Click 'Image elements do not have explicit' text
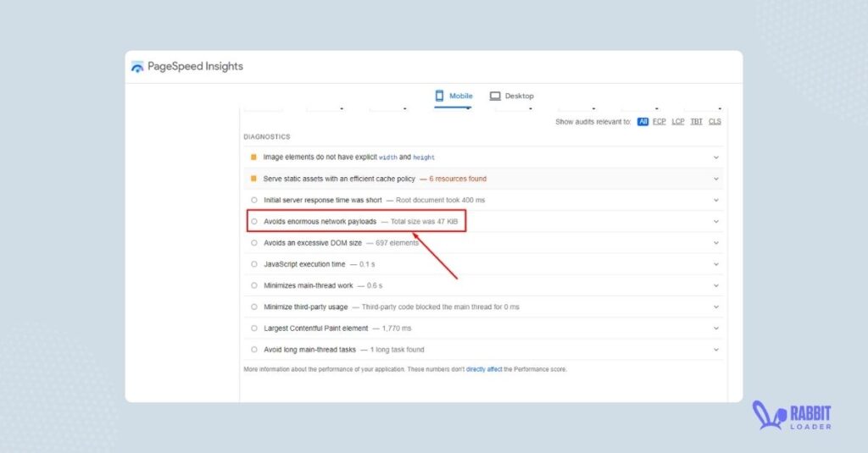868x453 pixels. tap(320, 157)
